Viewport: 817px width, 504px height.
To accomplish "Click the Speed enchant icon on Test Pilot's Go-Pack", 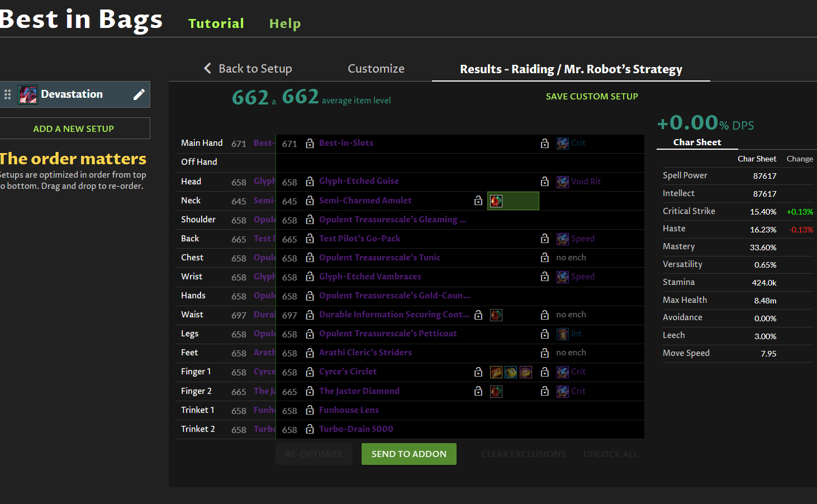I will [x=563, y=239].
